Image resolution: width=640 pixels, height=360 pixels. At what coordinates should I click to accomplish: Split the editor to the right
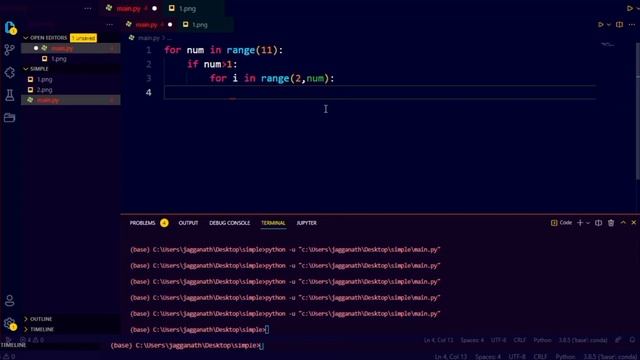pyautogui.click(x=619, y=24)
